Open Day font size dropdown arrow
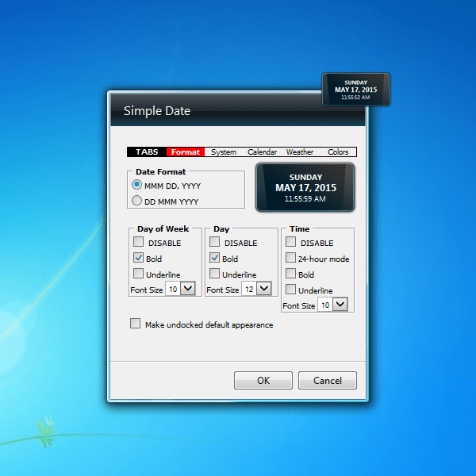The image size is (476, 476). tap(264, 289)
